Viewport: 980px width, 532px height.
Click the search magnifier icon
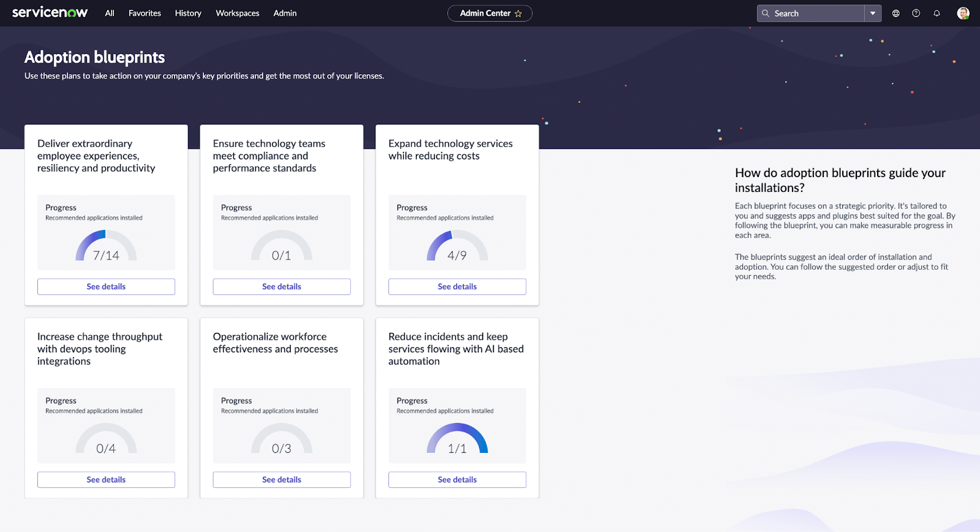[766, 13]
